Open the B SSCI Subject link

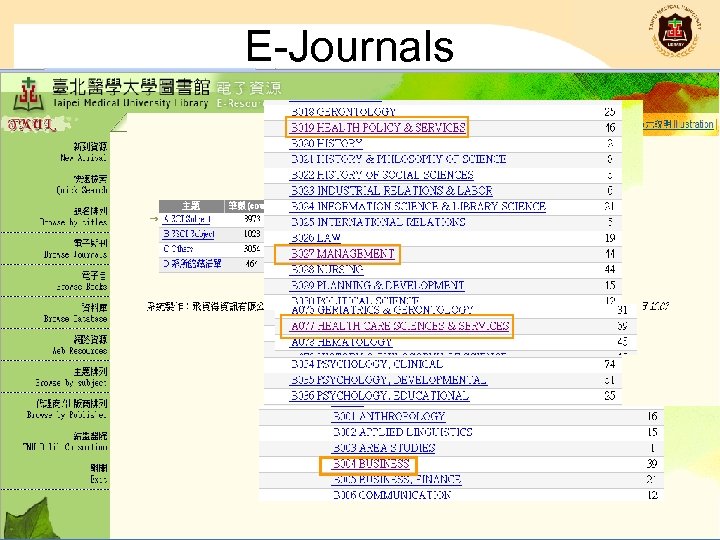[189, 234]
